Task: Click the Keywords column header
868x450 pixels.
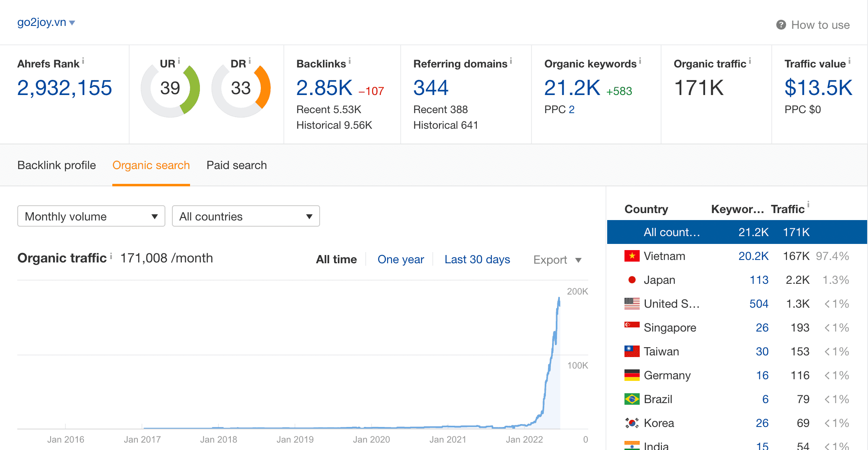Action: (737, 209)
